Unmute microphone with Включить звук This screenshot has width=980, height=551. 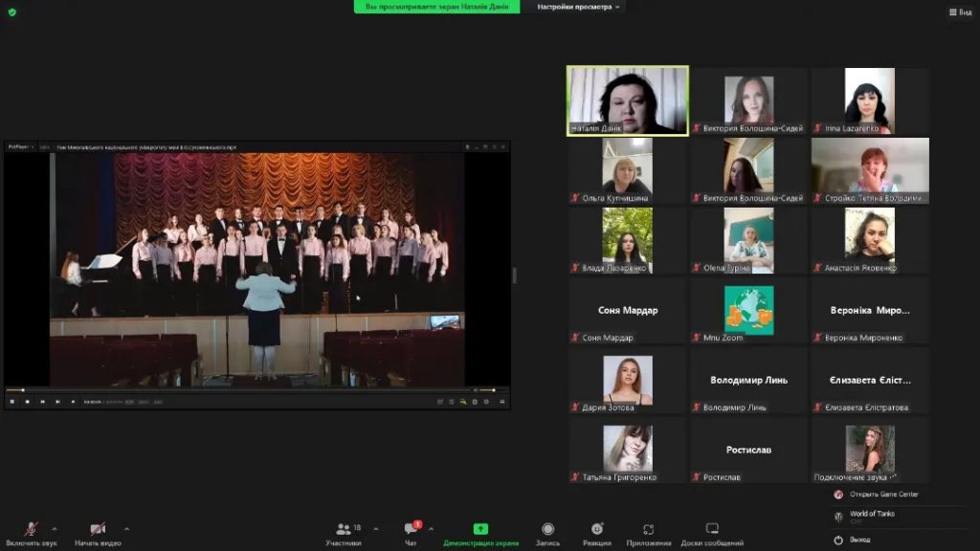click(32, 530)
